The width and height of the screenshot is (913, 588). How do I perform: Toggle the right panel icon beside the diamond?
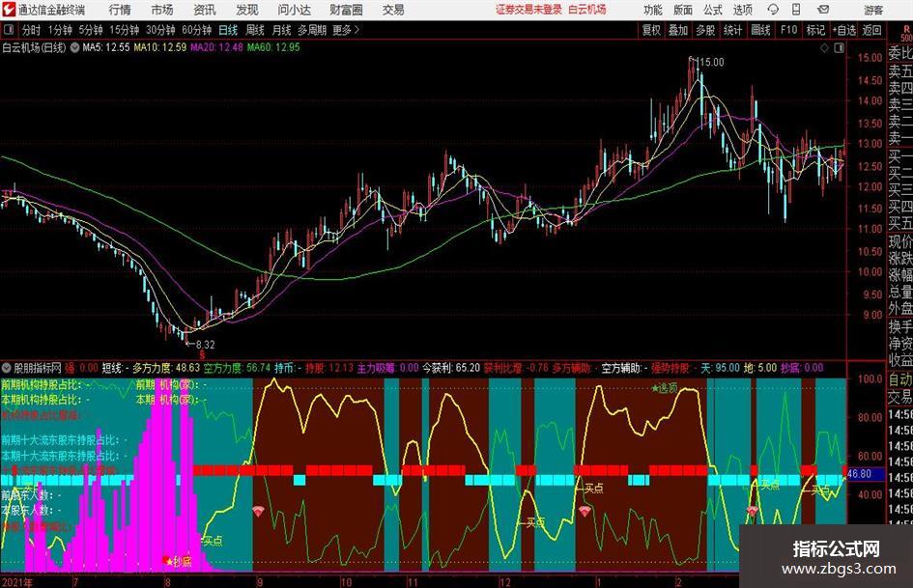(x=839, y=48)
